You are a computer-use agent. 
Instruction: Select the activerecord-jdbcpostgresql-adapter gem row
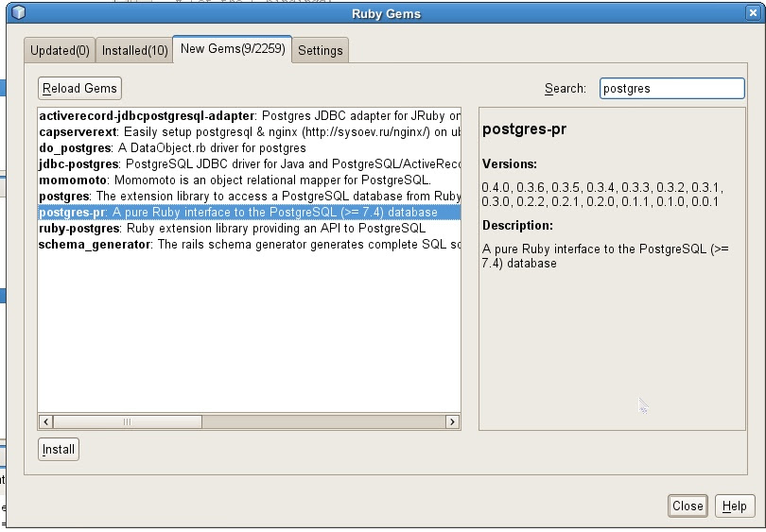249,115
